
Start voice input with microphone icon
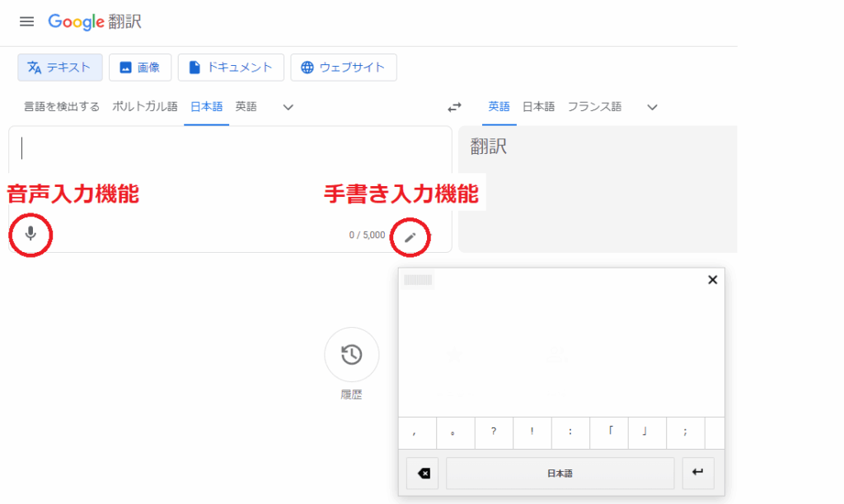(30, 234)
